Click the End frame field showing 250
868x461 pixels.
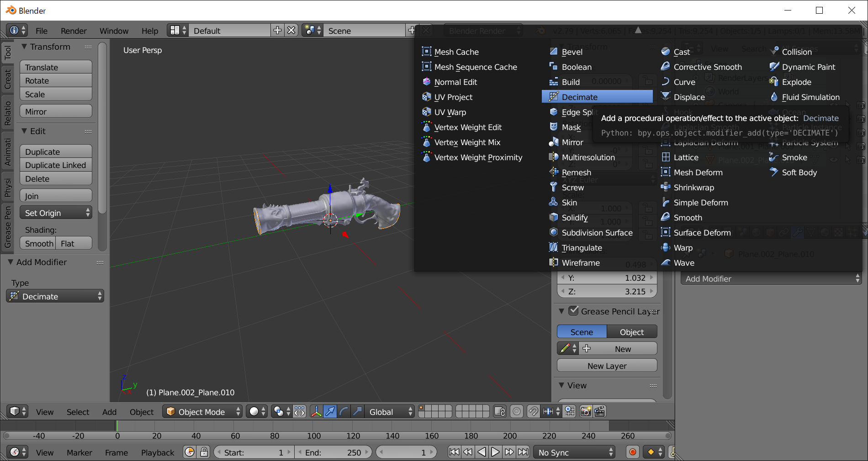pyautogui.click(x=333, y=452)
